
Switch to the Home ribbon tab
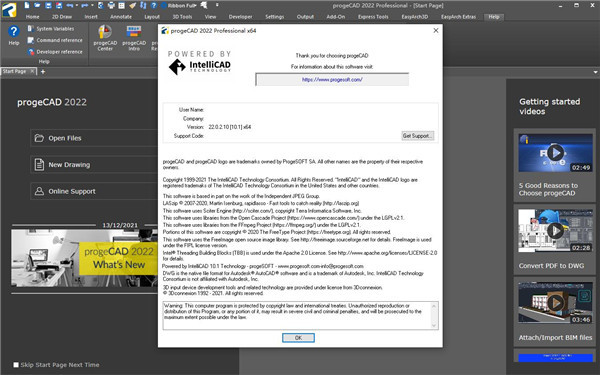point(33,17)
